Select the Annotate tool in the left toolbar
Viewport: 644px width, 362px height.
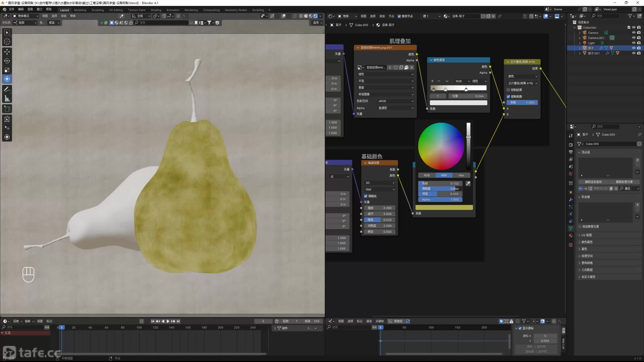pyautogui.click(x=7, y=89)
